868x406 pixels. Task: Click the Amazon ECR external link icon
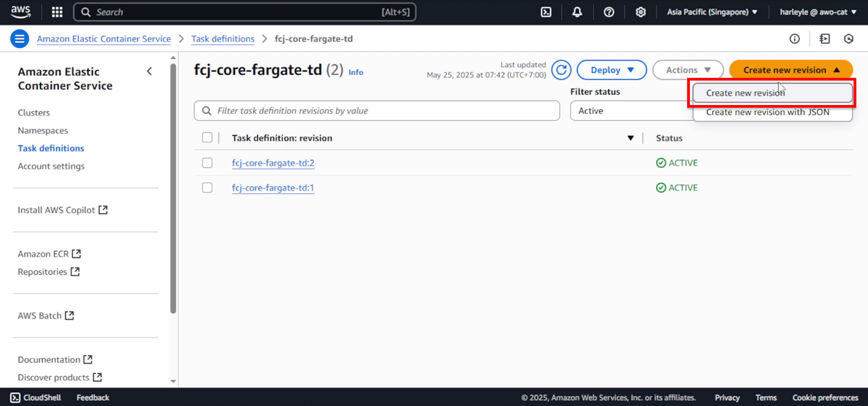coord(76,254)
